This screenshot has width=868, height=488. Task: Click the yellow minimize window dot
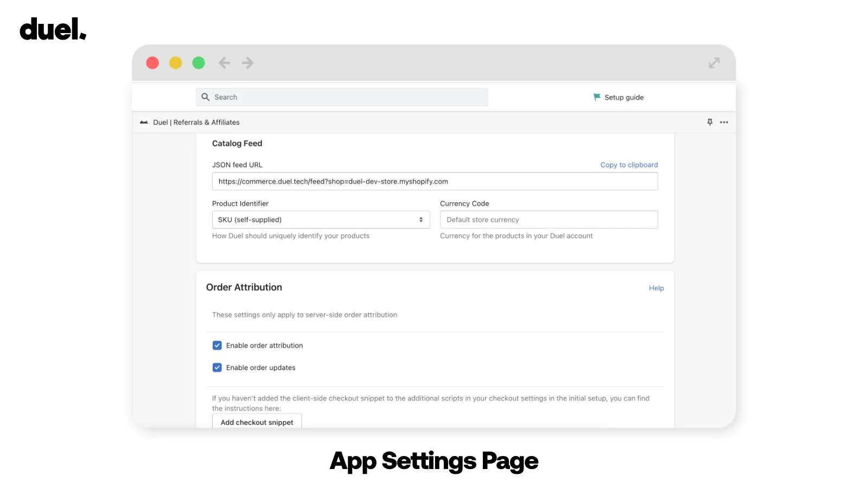[x=175, y=63]
